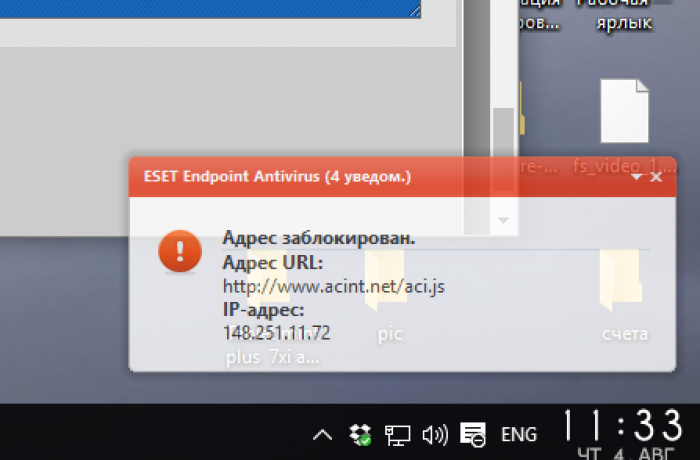Select the blank file icon on desktop
700x460 pixels.
coord(625,111)
